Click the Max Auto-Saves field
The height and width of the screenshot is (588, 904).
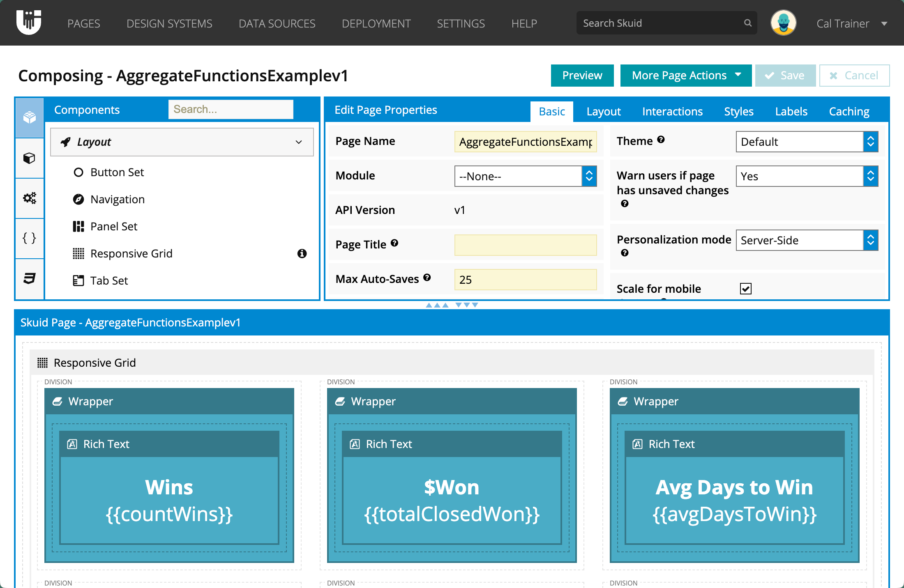click(x=526, y=280)
